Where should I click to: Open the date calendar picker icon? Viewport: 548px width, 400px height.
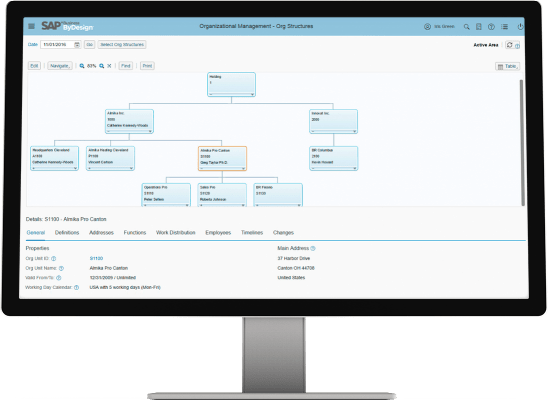coord(77,45)
